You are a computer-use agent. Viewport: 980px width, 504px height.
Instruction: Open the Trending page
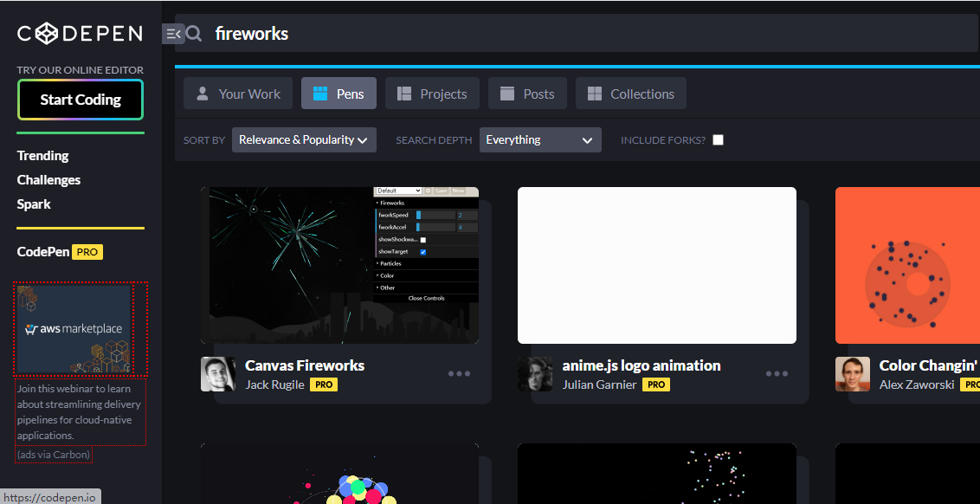[x=42, y=156]
